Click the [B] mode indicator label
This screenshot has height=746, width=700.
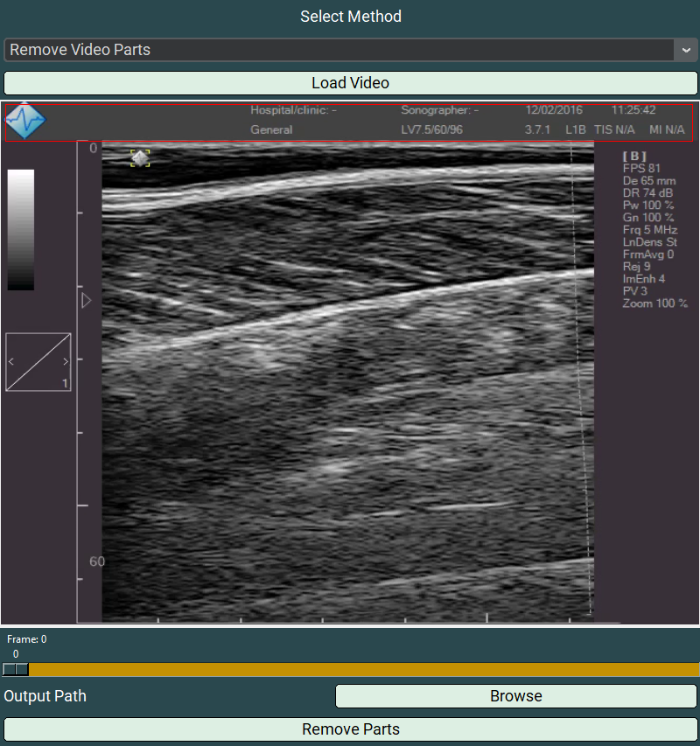click(634, 156)
